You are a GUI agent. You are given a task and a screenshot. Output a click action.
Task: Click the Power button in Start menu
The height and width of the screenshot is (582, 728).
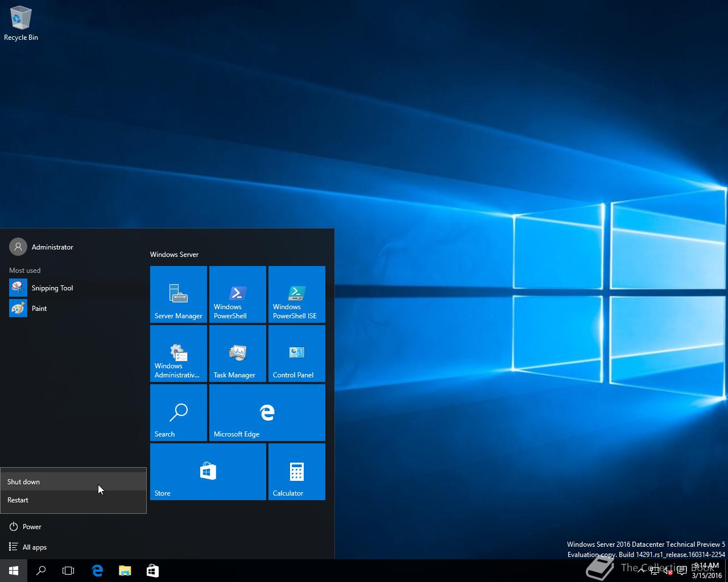coord(73,527)
